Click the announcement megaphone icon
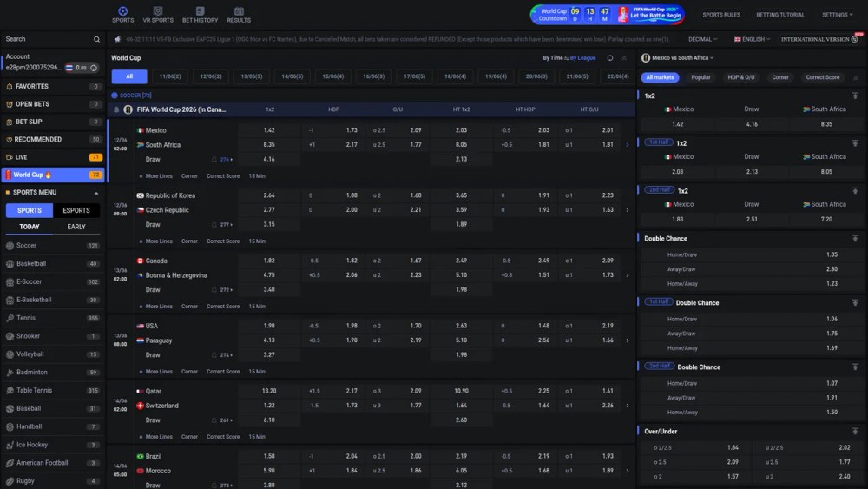Viewport: 868px width, 489px height. (x=117, y=39)
